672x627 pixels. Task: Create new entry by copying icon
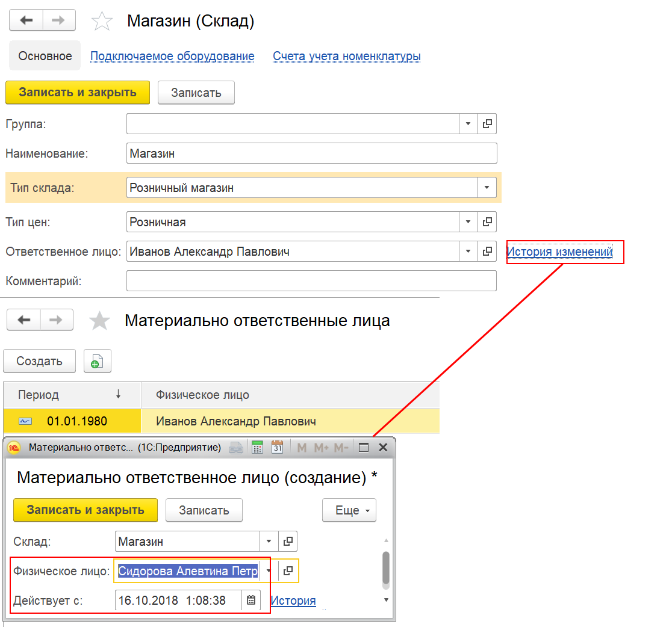[x=98, y=361]
